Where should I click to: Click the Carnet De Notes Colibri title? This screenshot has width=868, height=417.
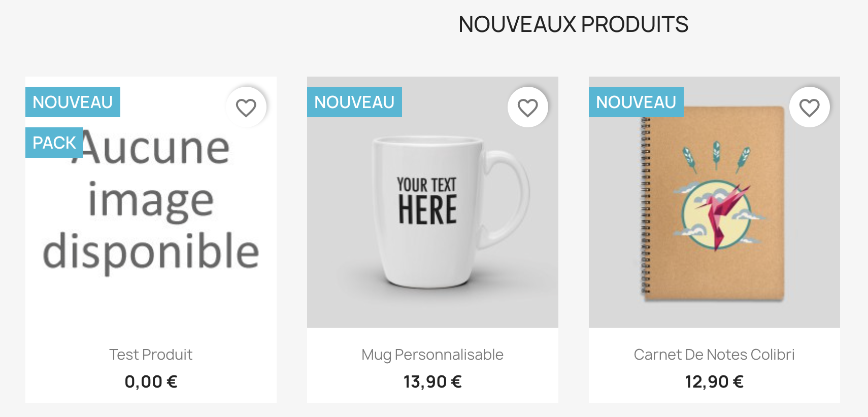coord(714,354)
